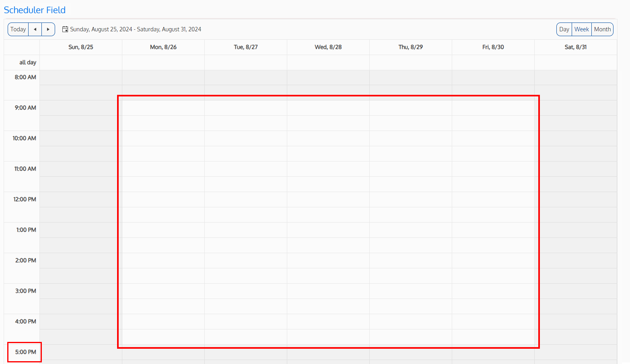This screenshot has width=630, height=364.
Task: Go to the next week arrow
Action: pos(48,29)
